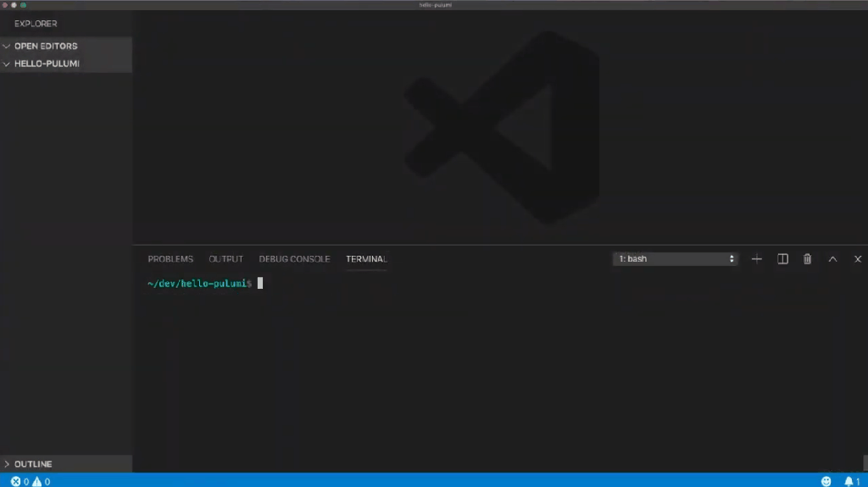The height and width of the screenshot is (487, 868).
Task: Split the terminal pane
Action: [783, 259]
